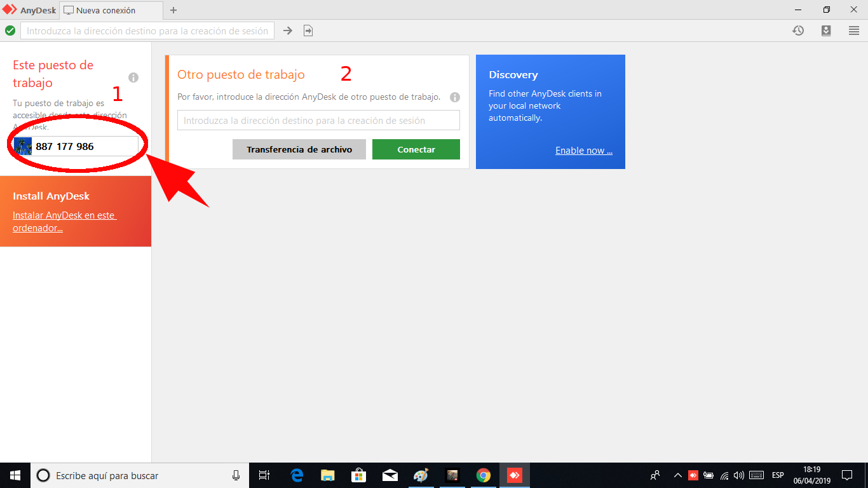868x488 pixels.
Task: Click the microphone icon in search box
Action: pos(236,475)
